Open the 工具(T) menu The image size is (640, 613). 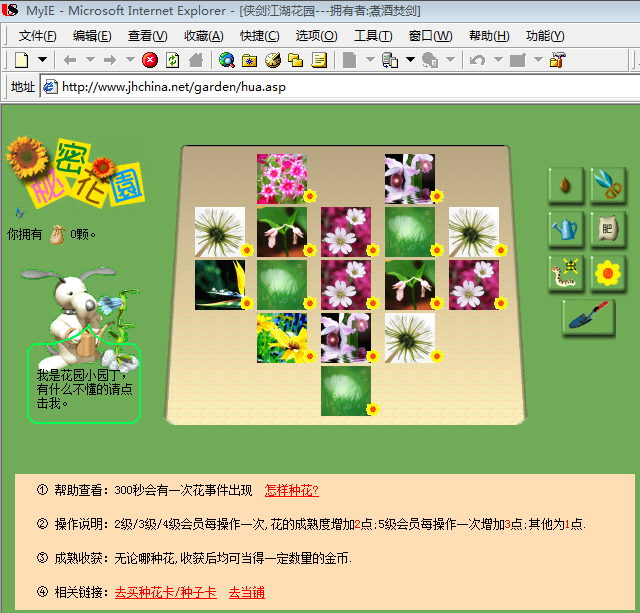pos(373,36)
